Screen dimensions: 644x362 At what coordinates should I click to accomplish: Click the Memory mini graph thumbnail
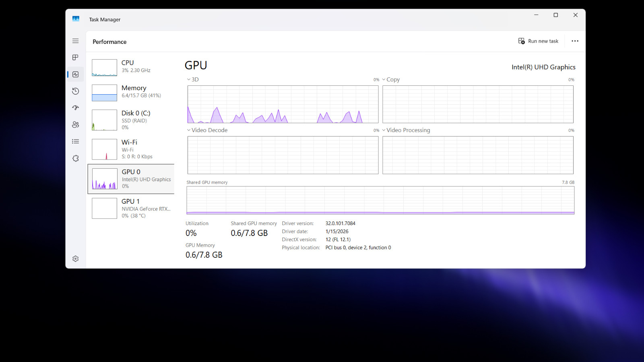[x=104, y=93]
